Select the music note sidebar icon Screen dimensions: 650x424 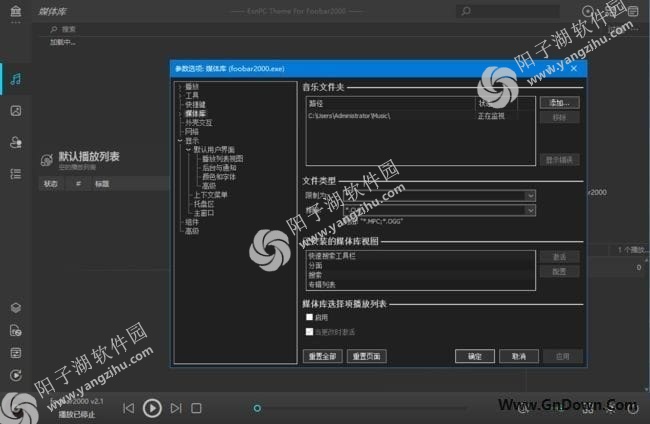pyautogui.click(x=16, y=79)
